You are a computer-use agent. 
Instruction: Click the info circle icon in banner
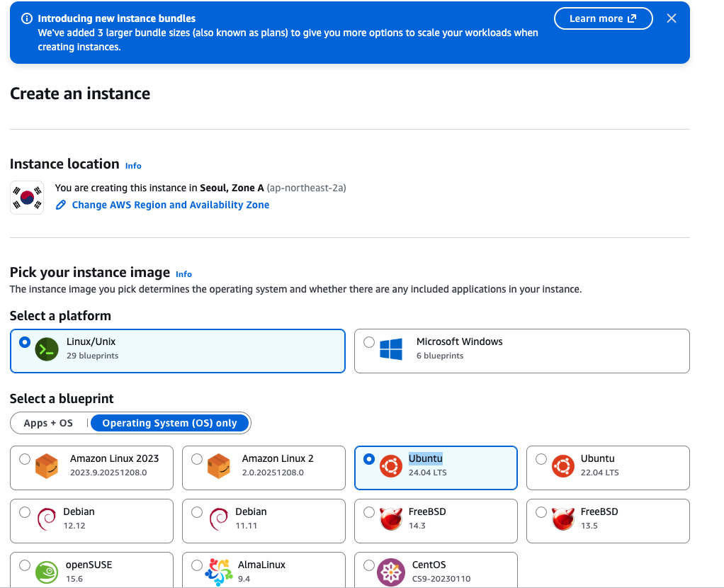(x=27, y=18)
